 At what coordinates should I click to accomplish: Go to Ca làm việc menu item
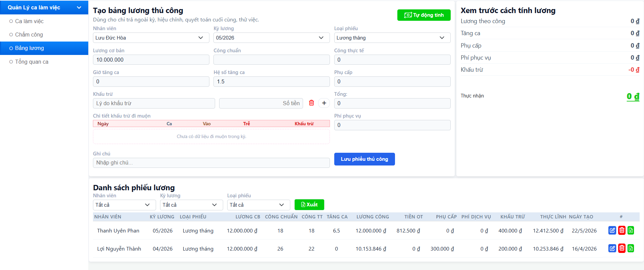44,21
